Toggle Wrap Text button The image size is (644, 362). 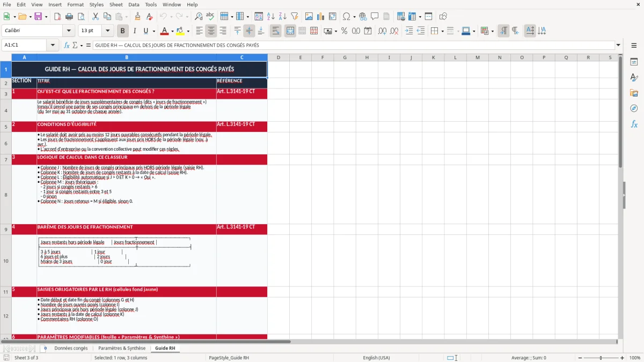276,31
